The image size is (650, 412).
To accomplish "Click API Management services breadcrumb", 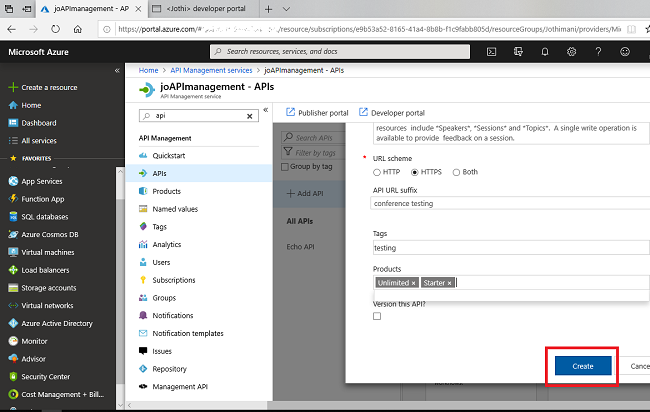I will (x=211, y=70).
